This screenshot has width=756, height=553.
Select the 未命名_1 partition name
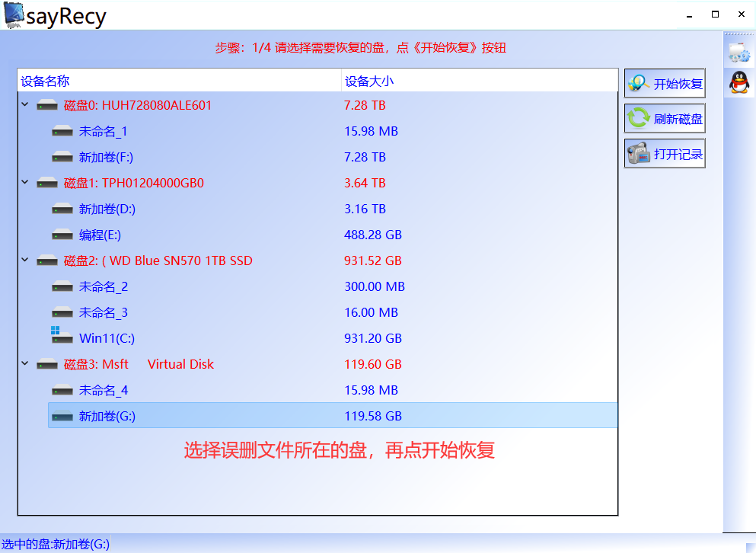pos(104,131)
